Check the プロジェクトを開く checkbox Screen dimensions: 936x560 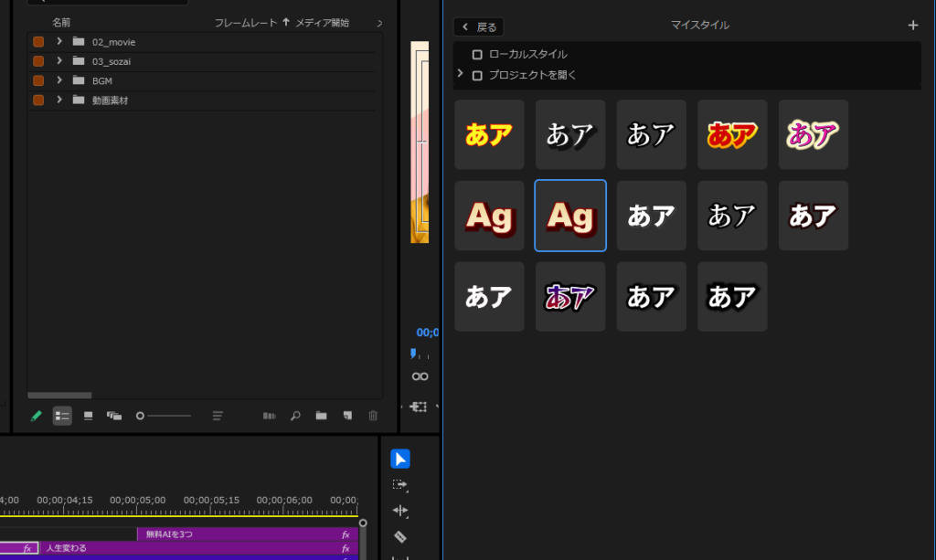click(477, 76)
